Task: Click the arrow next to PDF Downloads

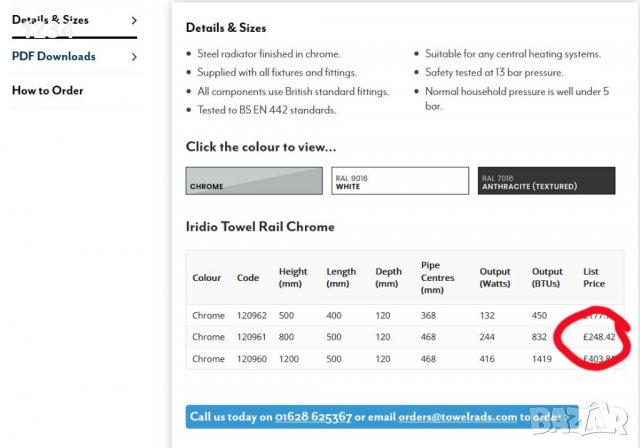Action: [134, 56]
